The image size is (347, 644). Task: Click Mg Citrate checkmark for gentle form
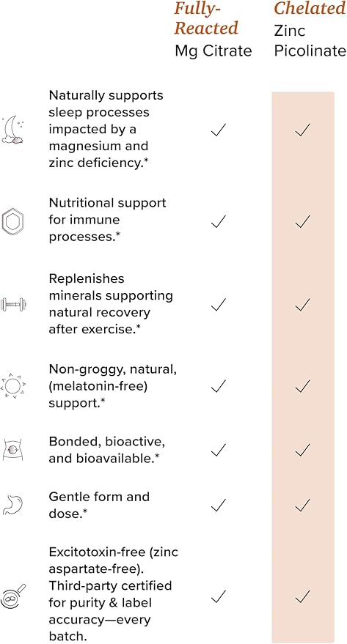click(x=219, y=505)
